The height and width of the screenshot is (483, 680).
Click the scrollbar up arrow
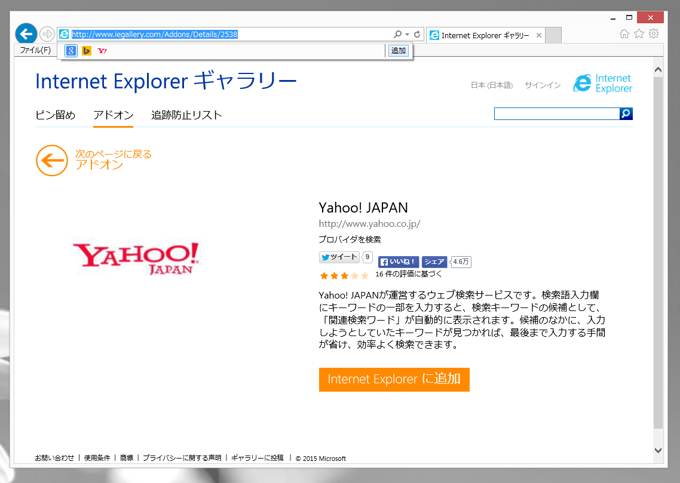click(658, 69)
